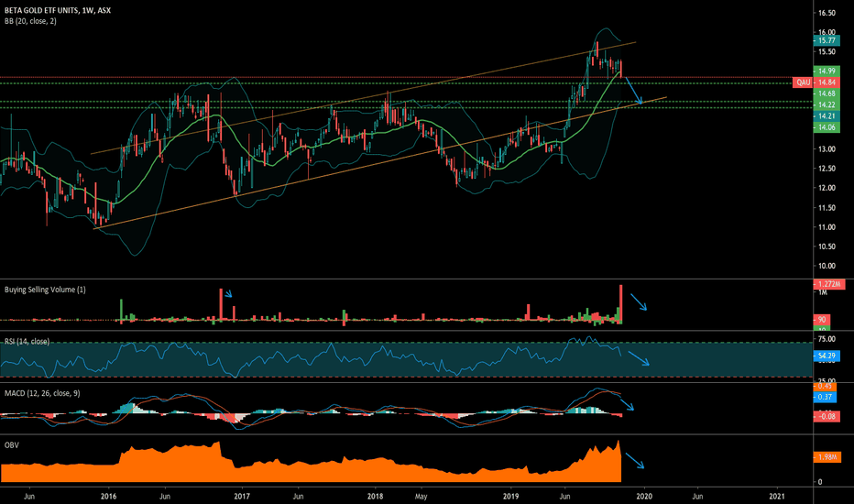Select the 54.29 RSI value label
This screenshot has height=504, width=854.
click(827, 356)
